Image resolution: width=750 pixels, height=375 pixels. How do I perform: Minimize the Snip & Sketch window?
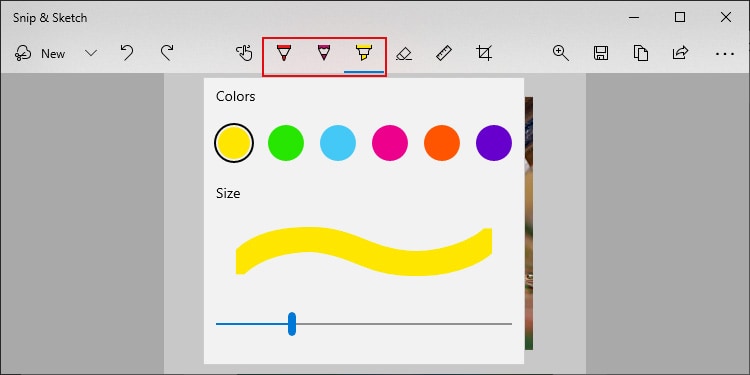(x=634, y=18)
